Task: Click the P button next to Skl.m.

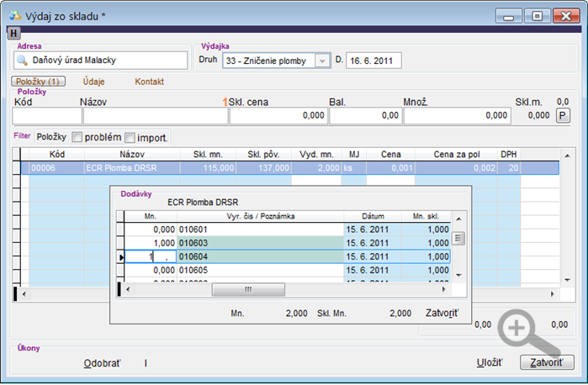Action: click(x=563, y=115)
